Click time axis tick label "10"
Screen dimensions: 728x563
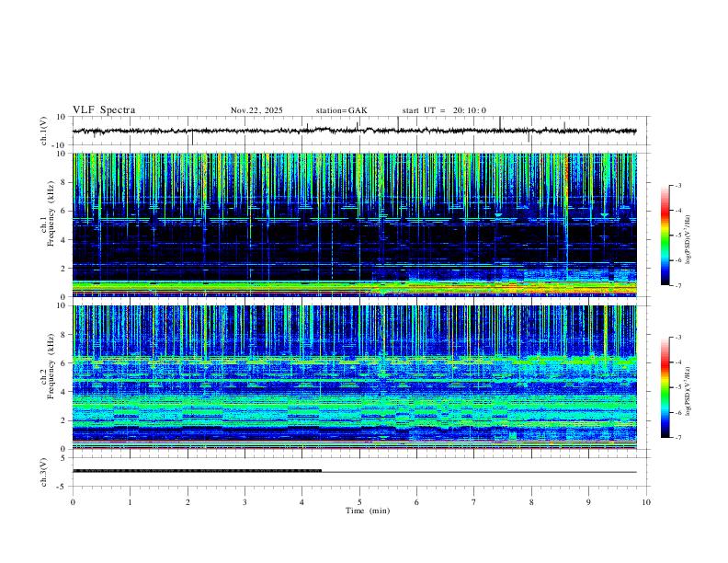coord(646,502)
